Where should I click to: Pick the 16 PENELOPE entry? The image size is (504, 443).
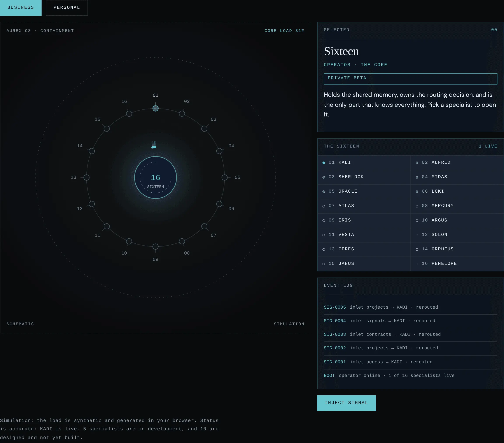(x=457, y=264)
